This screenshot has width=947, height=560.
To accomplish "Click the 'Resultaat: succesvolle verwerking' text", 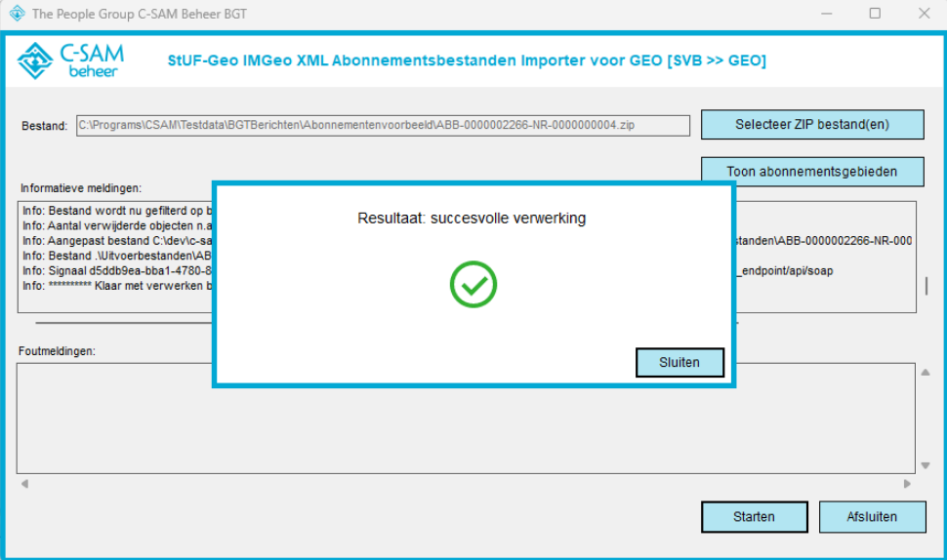I will coord(472,218).
